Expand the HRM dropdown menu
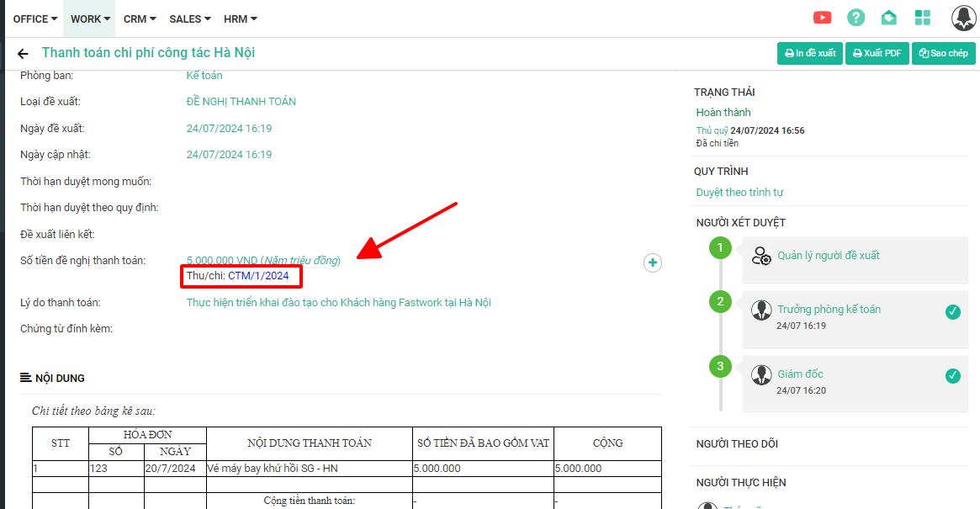980x509 pixels. [x=241, y=19]
